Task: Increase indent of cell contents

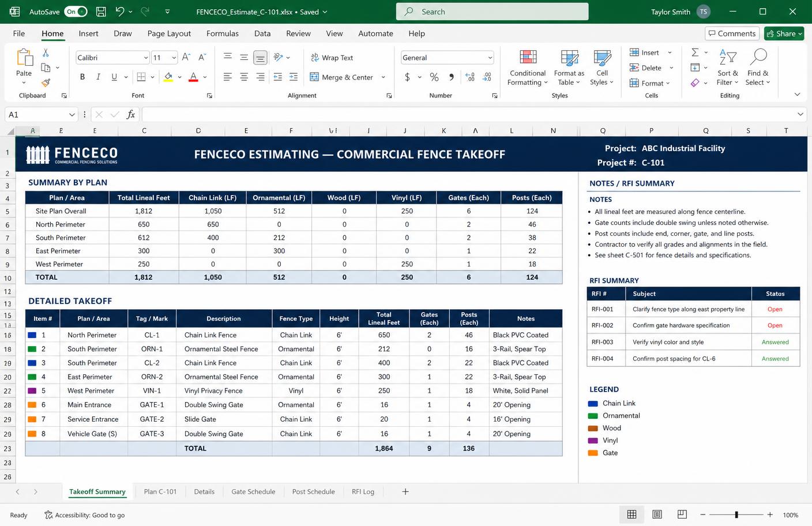Action: tap(294, 77)
